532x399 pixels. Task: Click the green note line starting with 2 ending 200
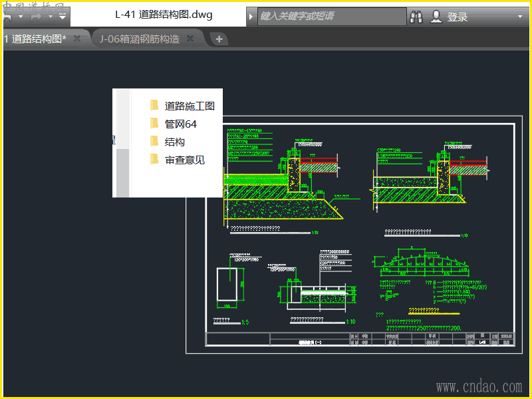click(x=424, y=329)
